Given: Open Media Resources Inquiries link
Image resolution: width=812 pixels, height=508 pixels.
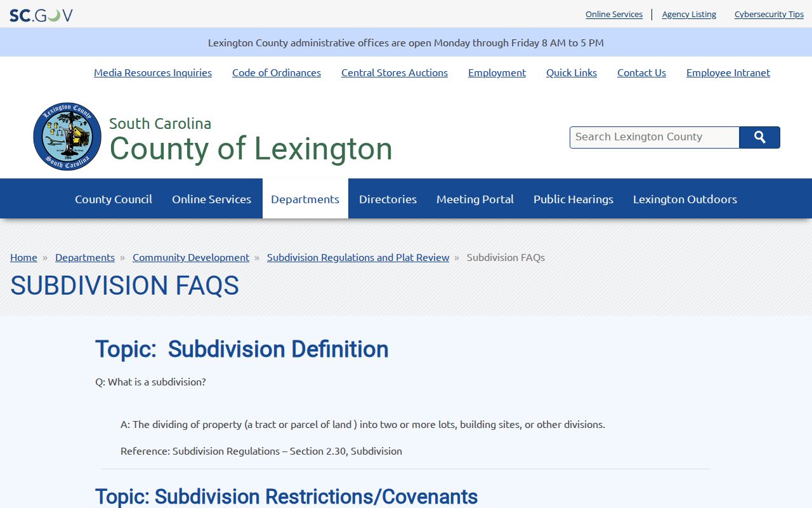Looking at the screenshot, I should pos(153,72).
